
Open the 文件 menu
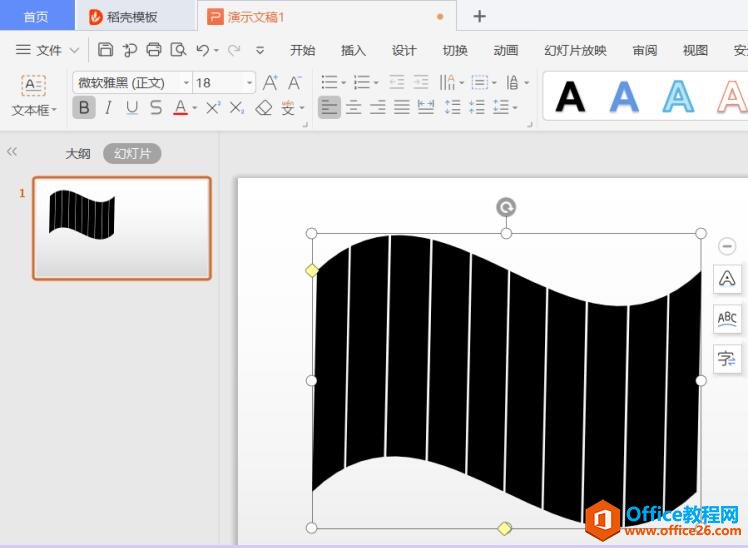(48, 50)
